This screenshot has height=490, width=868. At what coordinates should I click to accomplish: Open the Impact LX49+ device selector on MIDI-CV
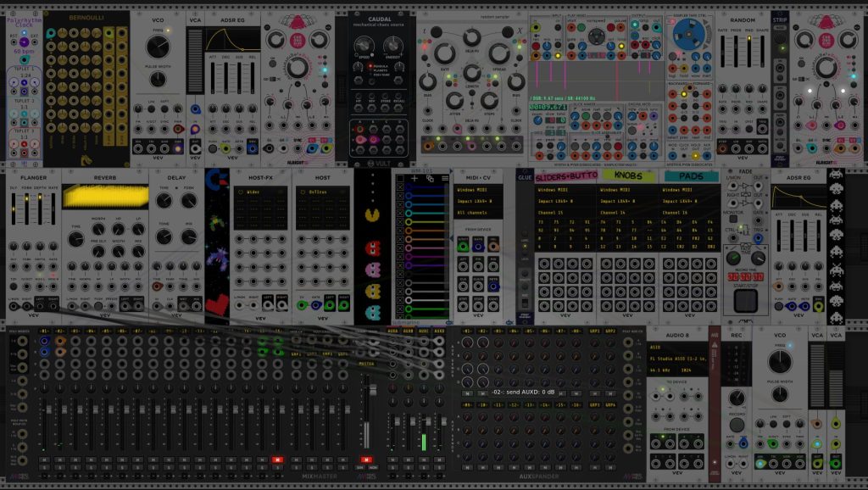click(x=478, y=201)
